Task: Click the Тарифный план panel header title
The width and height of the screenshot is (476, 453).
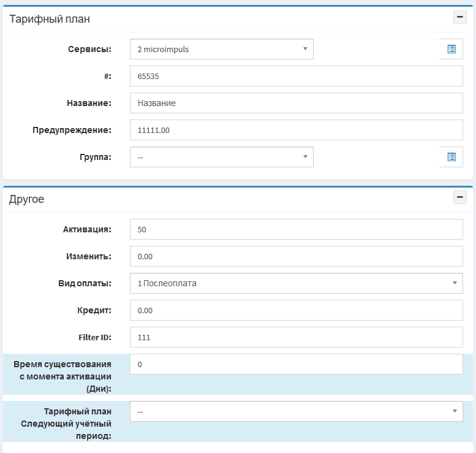Action: click(50, 19)
